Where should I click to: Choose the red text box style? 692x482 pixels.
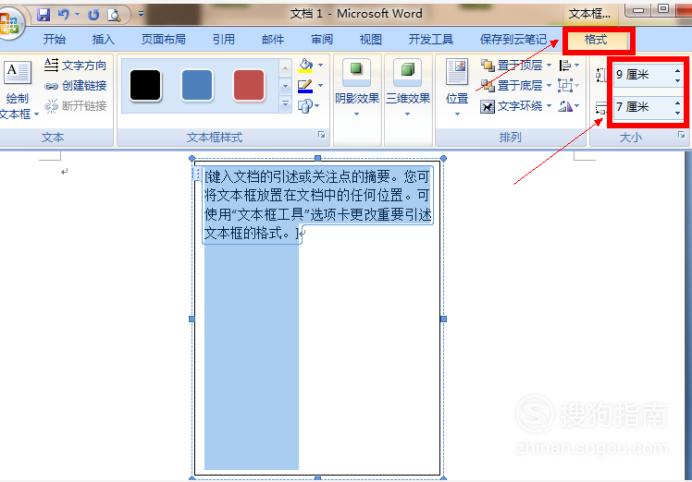coord(249,85)
